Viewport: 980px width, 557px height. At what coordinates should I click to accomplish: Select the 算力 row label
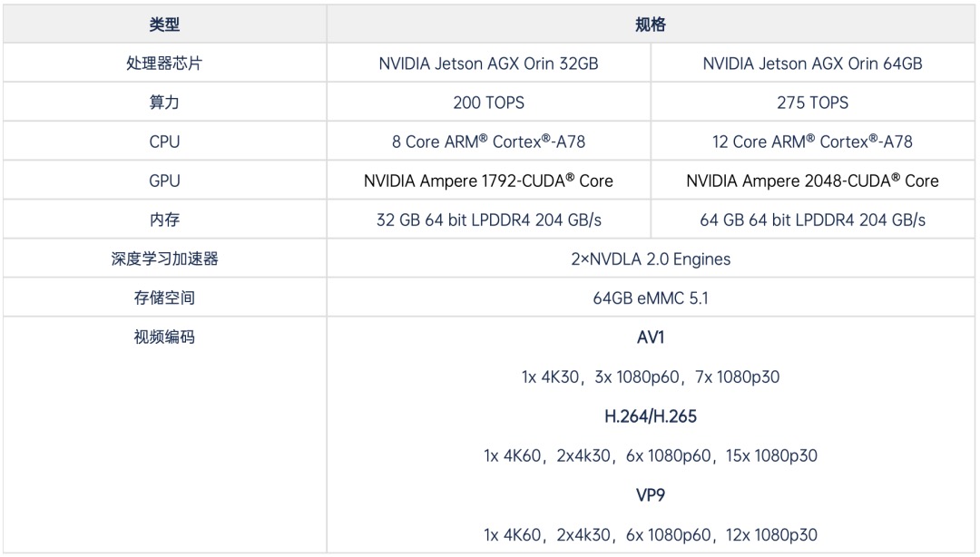click(164, 103)
